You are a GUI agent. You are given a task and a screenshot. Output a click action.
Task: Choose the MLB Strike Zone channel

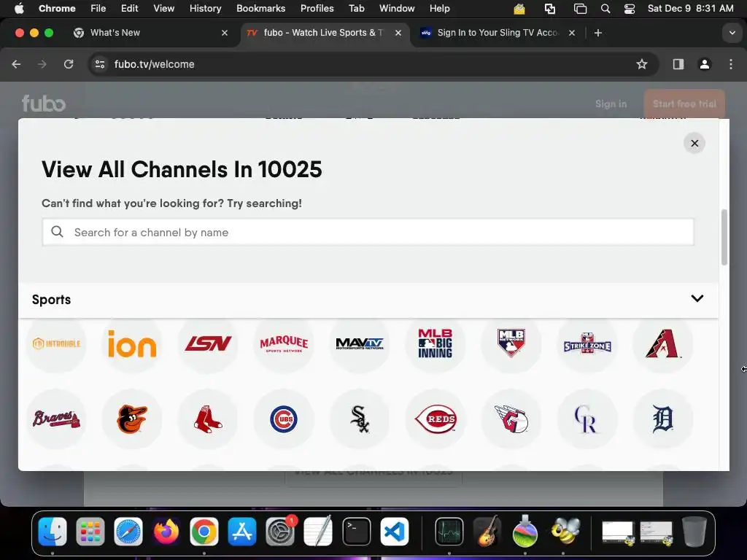[587, 343]
